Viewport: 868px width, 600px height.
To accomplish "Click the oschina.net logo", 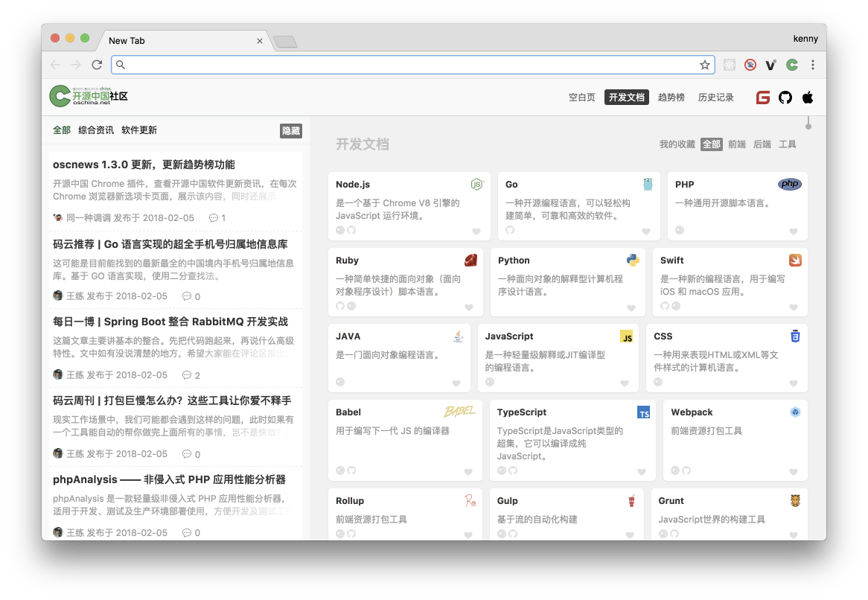I will pyautogui.click(x=89, y=96).
